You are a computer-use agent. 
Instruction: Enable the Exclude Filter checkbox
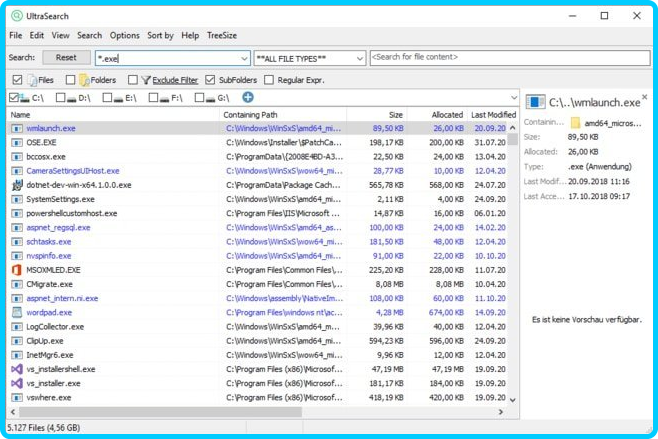(x=133, y=80)
